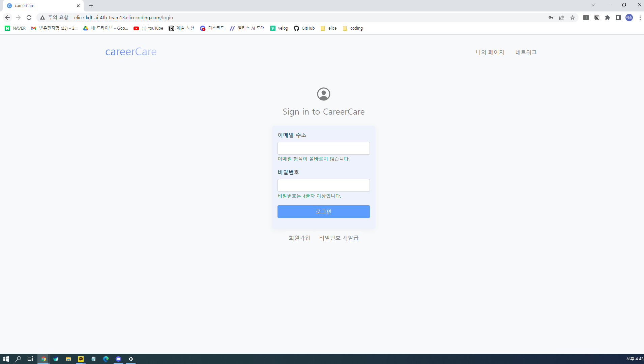Click the 비밀번호 재발급 link
The image size is (644, 364).
tap(339, 238)
